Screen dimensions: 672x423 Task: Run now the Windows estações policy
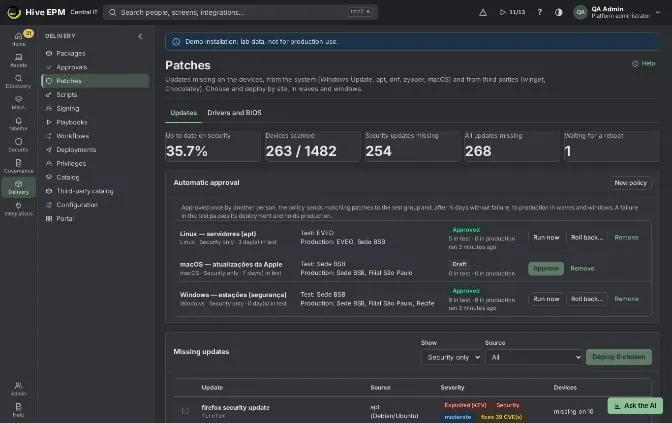[546, 299]
